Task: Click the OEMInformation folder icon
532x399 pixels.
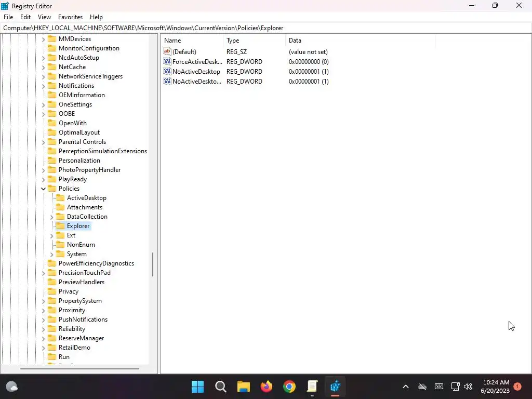Action: pos(52,95)
